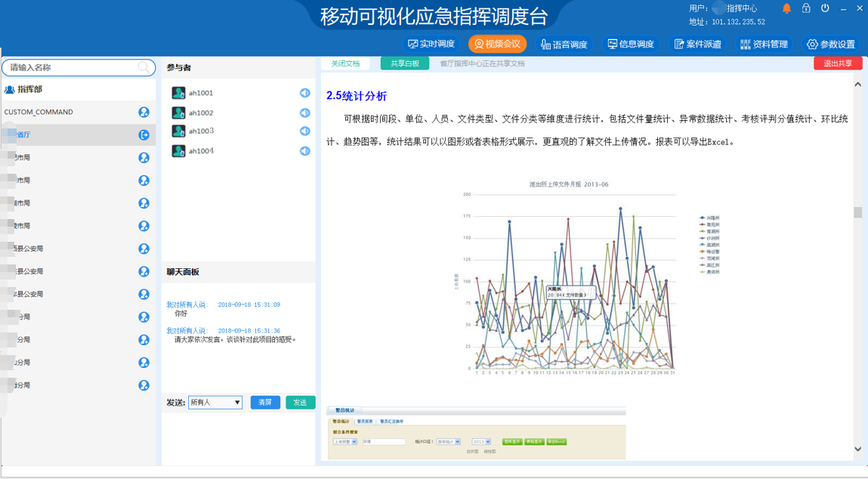Click the exit icon on 省厅 row
Viewport: 868px width, 479px height.
pyautogui.click(x=144, y=135)
